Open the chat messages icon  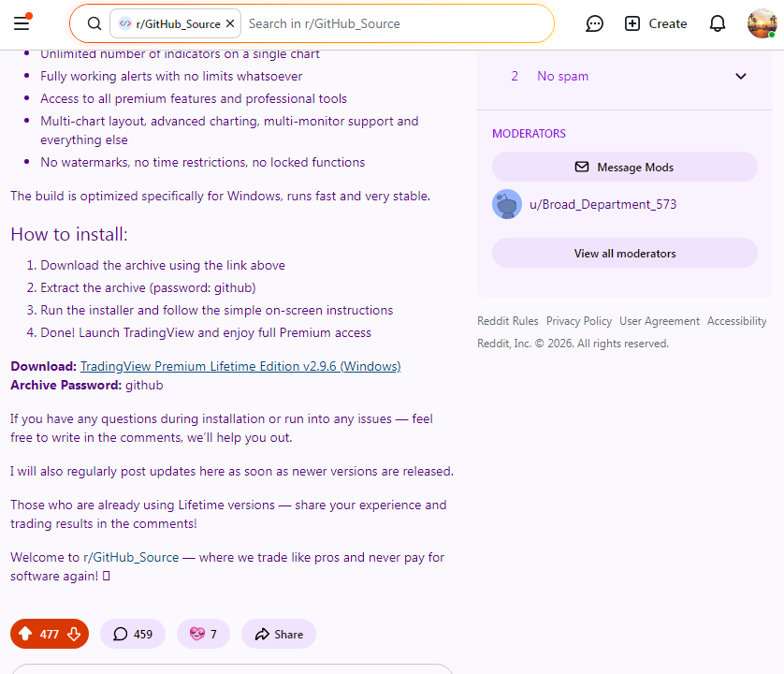[594, 23]
